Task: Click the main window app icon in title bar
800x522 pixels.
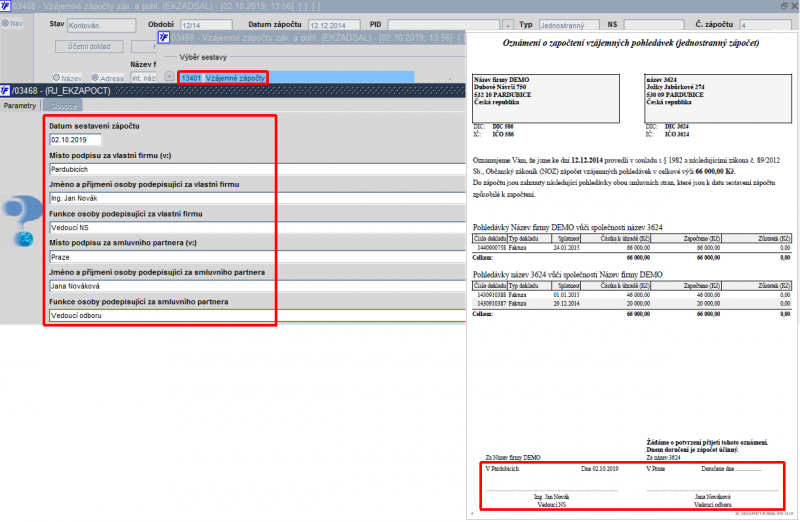Action: click(x=5, y=6)
